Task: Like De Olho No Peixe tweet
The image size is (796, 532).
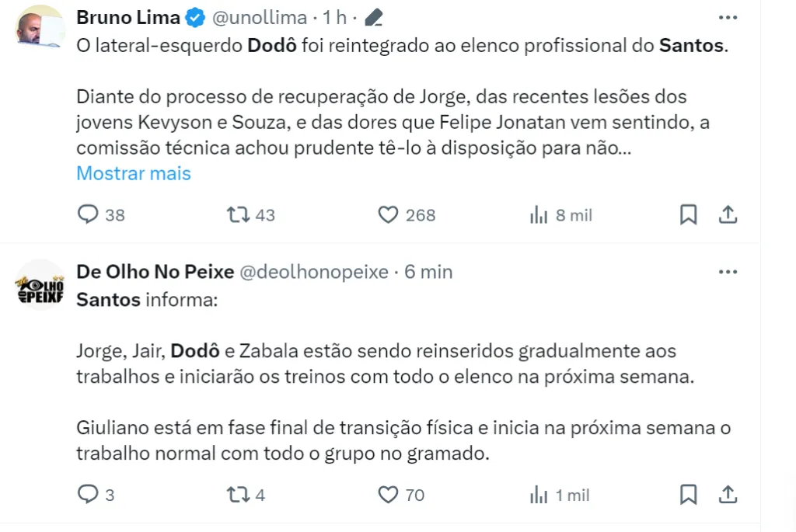Action: 387,494
